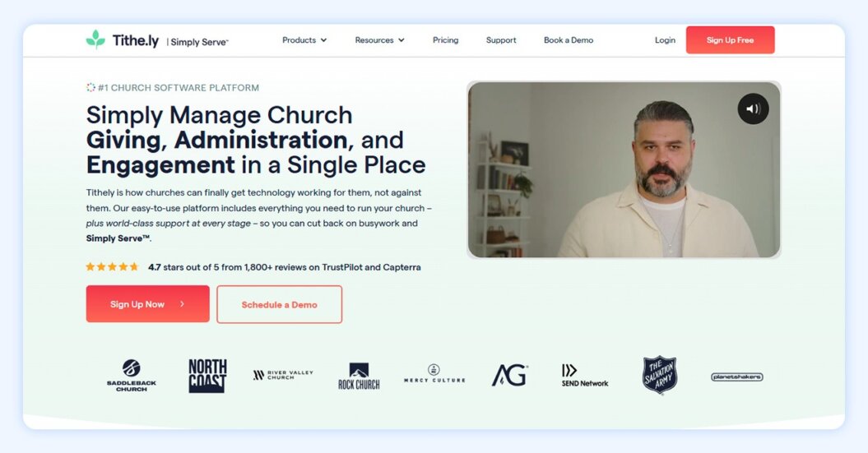Click the Mercy Culture logo

pyautogui.click(x=434, y=373)
